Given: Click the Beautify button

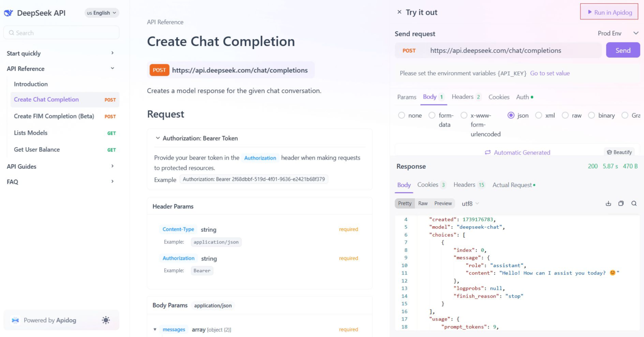Looking at the screenshot, I should click(x=619, y=152).
